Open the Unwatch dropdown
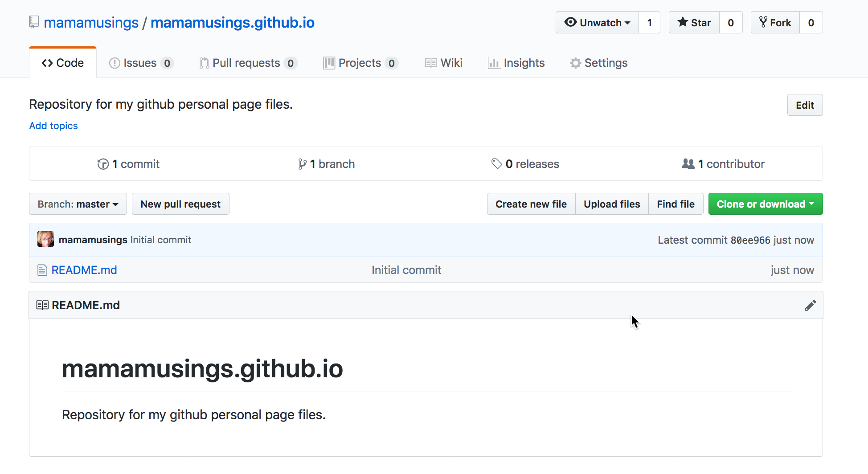This screenshot has width=868, height=474. (x=597, y=22)
